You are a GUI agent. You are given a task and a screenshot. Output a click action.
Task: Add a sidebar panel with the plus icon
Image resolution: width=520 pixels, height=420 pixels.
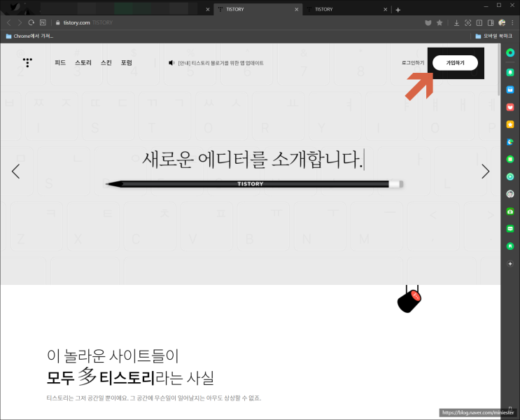pos(510,264)
